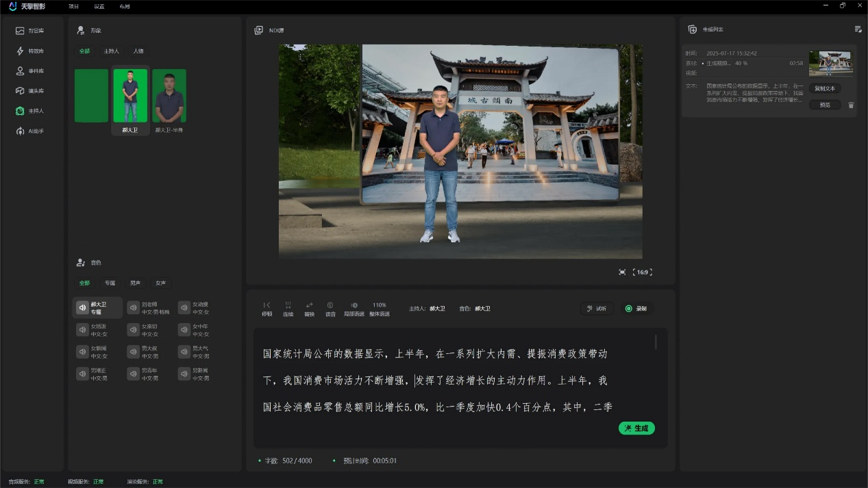This screenshot has width=868, height=488.
Task: Click the green 生成 generate button
Action: 636,428
